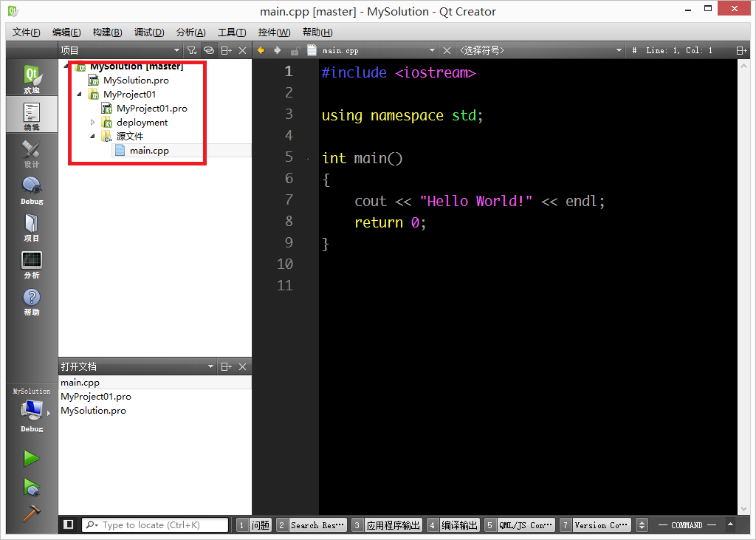Click the filter tree funnel icon

[x=192, y=50]
